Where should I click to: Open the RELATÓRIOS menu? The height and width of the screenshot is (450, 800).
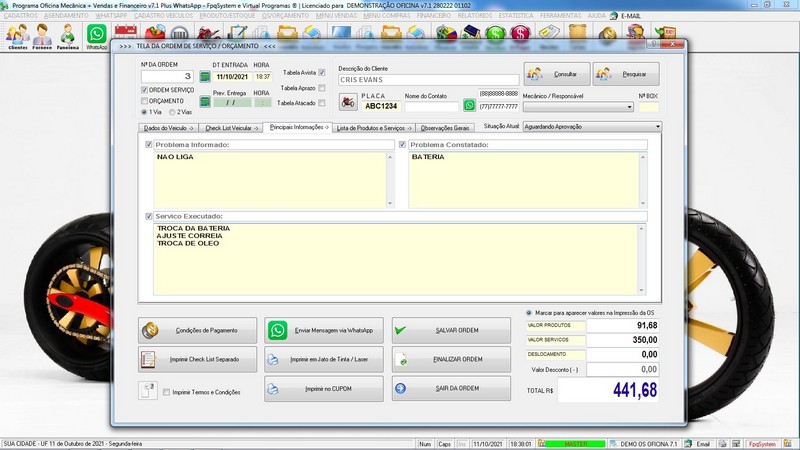474,16
